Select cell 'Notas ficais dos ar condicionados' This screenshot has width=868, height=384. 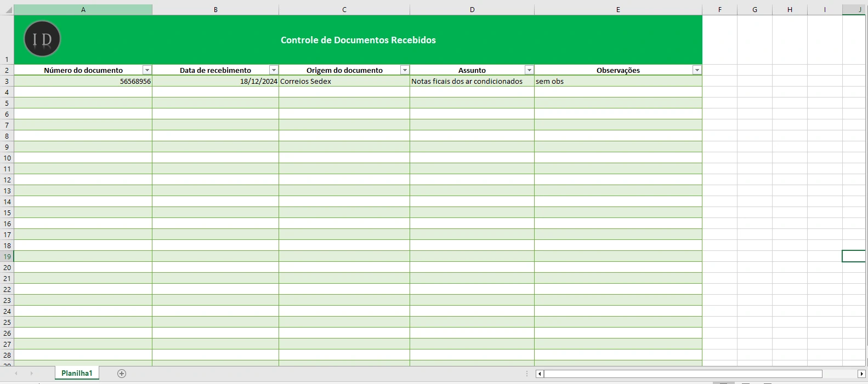point(472,81)
